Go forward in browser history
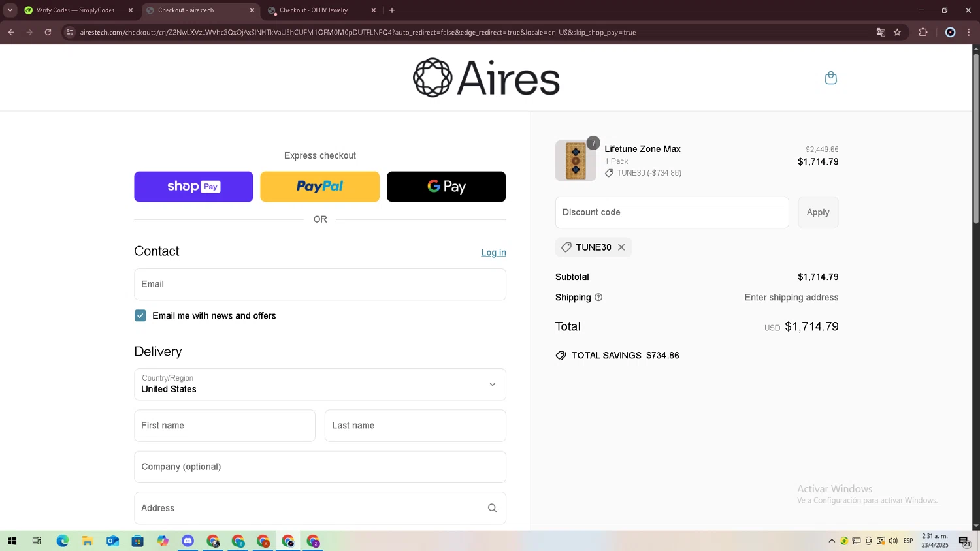This screenshot has height=551, width=980. click(29, 32)
